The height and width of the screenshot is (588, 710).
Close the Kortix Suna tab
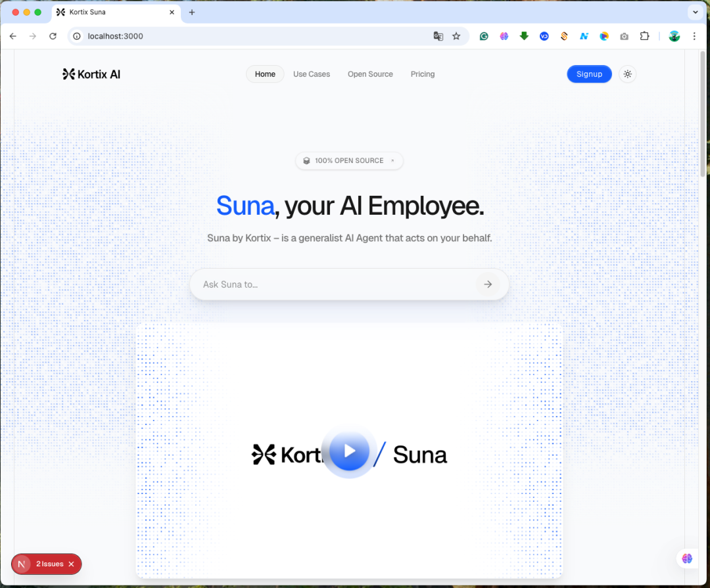(172, 12)
